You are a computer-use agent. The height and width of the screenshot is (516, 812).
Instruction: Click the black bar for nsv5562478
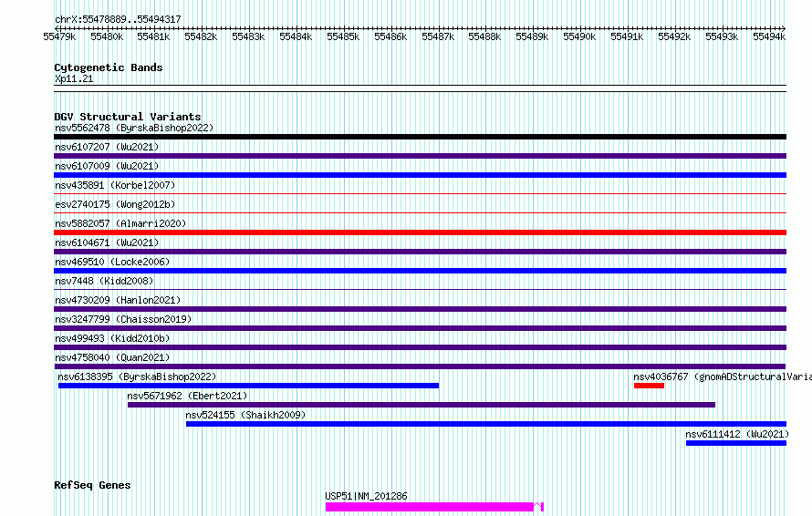click(x=420, y=137)
